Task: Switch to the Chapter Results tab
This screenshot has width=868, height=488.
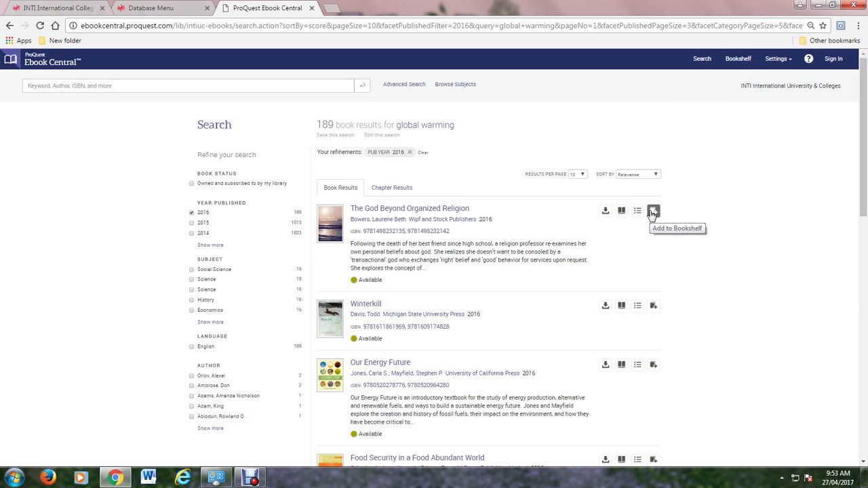Action: coord(392,188)
